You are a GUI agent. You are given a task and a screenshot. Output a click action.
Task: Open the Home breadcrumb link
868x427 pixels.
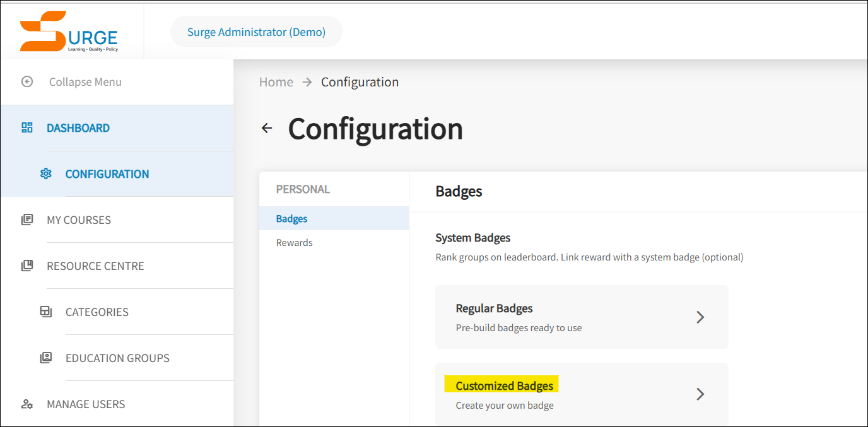[x=276, y=81]
